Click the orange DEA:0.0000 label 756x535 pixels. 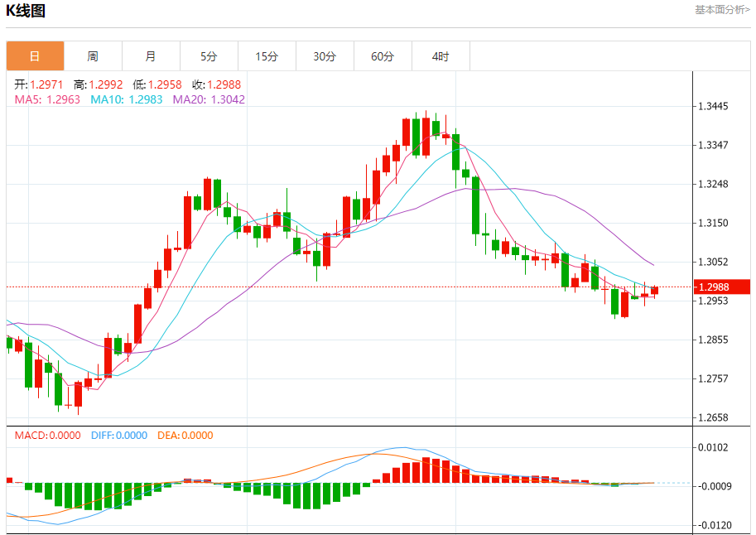tap(185, 436)
